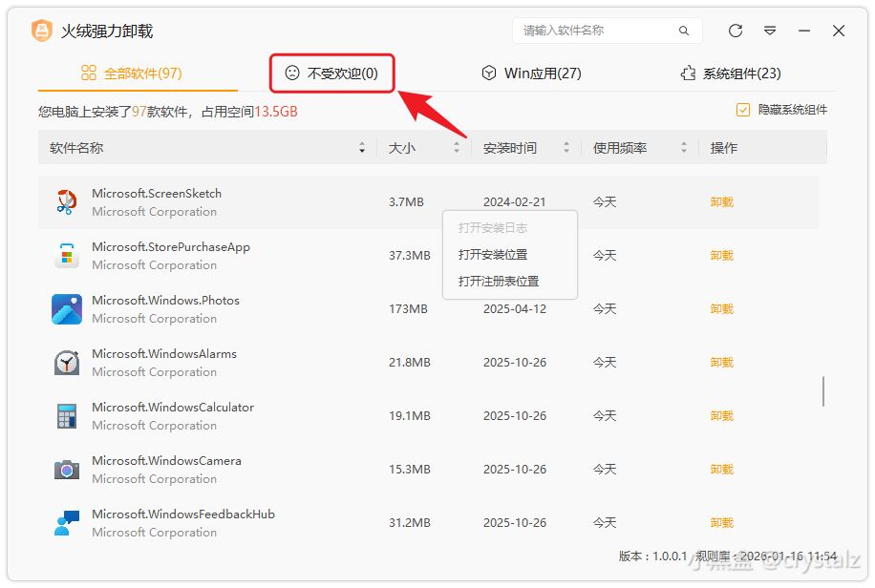Viewport: 875px width, 588px height.
Task: Sort by 使用频率 column arrows
Action: [684, 147]
